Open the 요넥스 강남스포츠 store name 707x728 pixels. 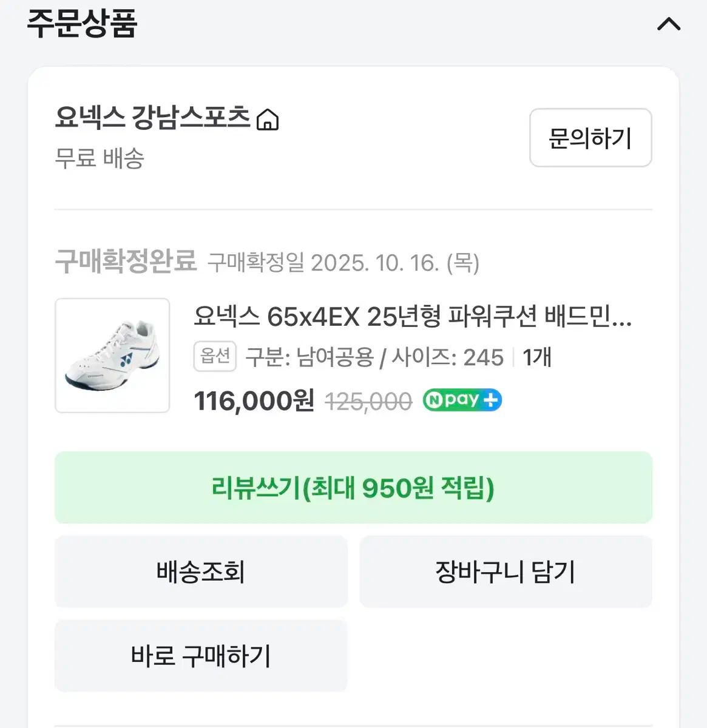coord(152,117)
